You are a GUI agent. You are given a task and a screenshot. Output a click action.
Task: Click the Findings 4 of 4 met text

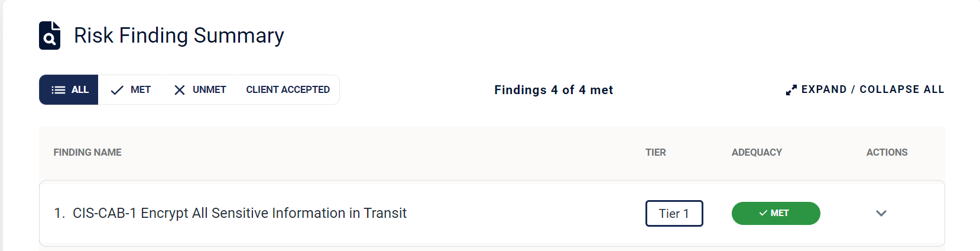click(554, 90)
